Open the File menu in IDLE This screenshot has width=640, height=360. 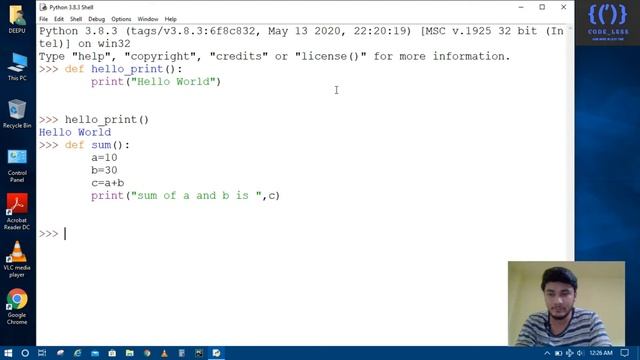44,19
